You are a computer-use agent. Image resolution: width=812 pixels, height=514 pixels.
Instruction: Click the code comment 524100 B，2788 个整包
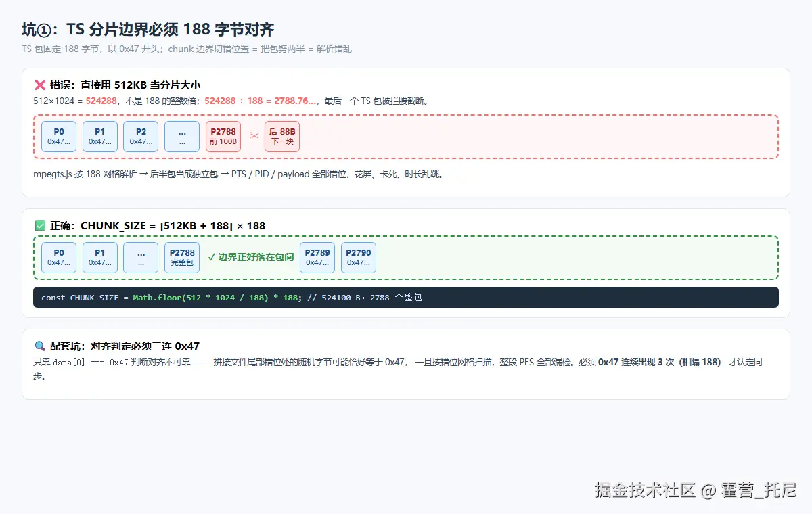pos(365,298)
